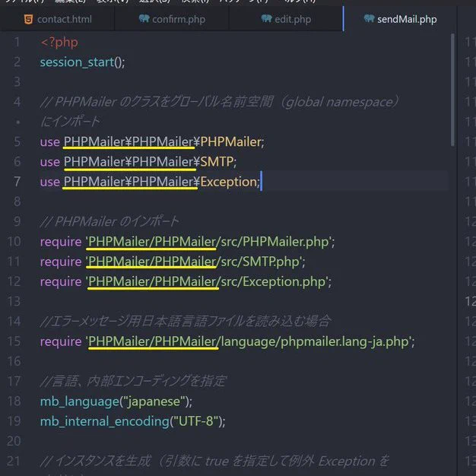Click line number 7 in the gutter

click(x=17, y=182)
